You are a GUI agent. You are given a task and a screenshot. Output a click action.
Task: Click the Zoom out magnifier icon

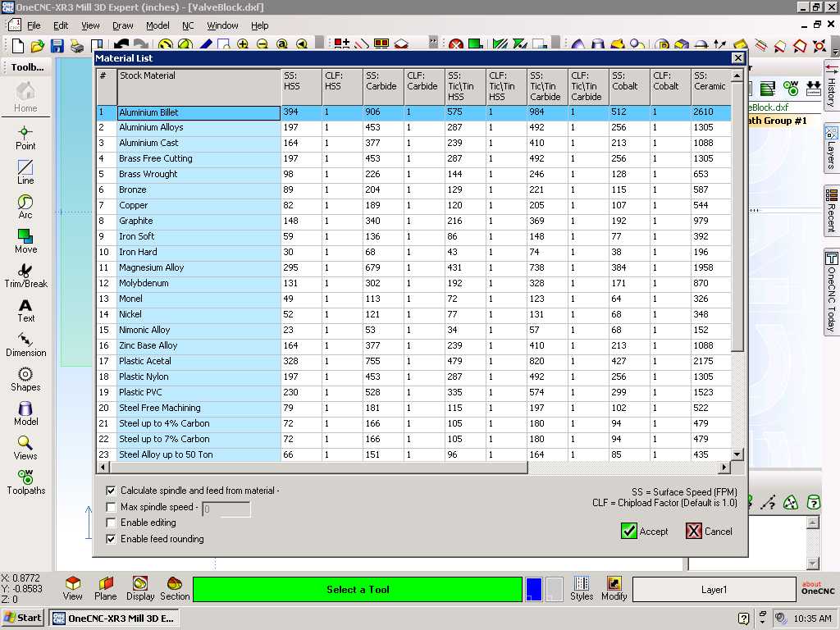click(262, 44)
